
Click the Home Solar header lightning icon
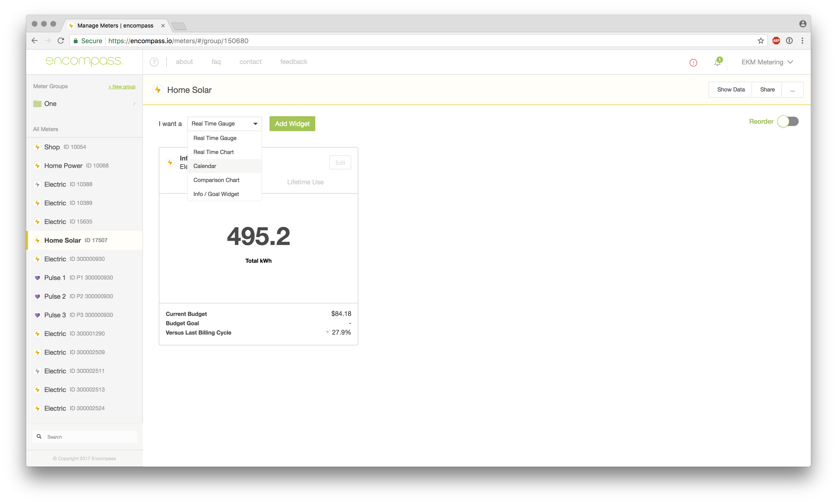158,90
